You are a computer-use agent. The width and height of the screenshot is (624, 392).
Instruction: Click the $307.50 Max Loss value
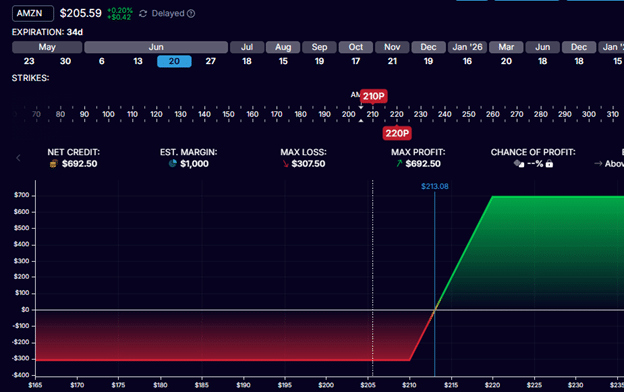(308, 164)
